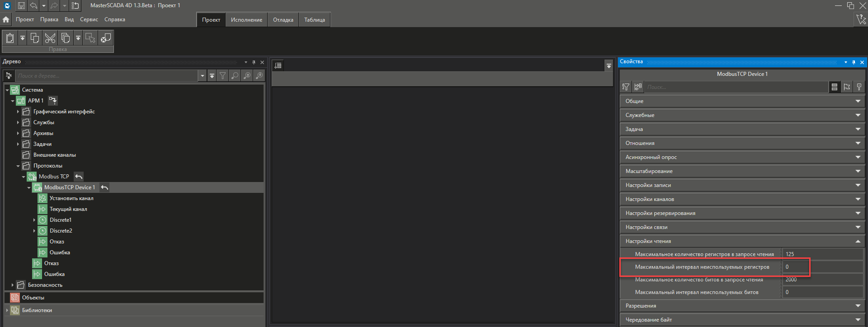This screenshot has height=327, width=868.
Task: Toggle the key icon in properties panel
Action: 859,87
